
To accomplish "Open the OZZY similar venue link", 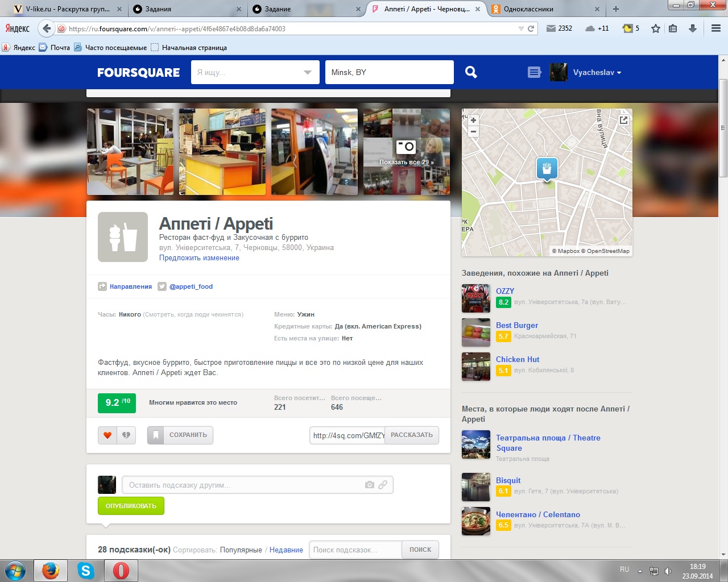I will tap(505, 291).
